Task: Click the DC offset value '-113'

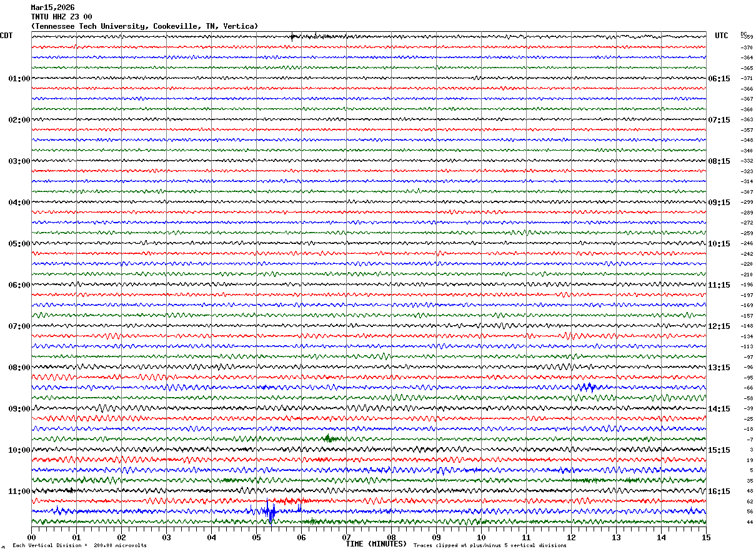Action: pos(747,347)
